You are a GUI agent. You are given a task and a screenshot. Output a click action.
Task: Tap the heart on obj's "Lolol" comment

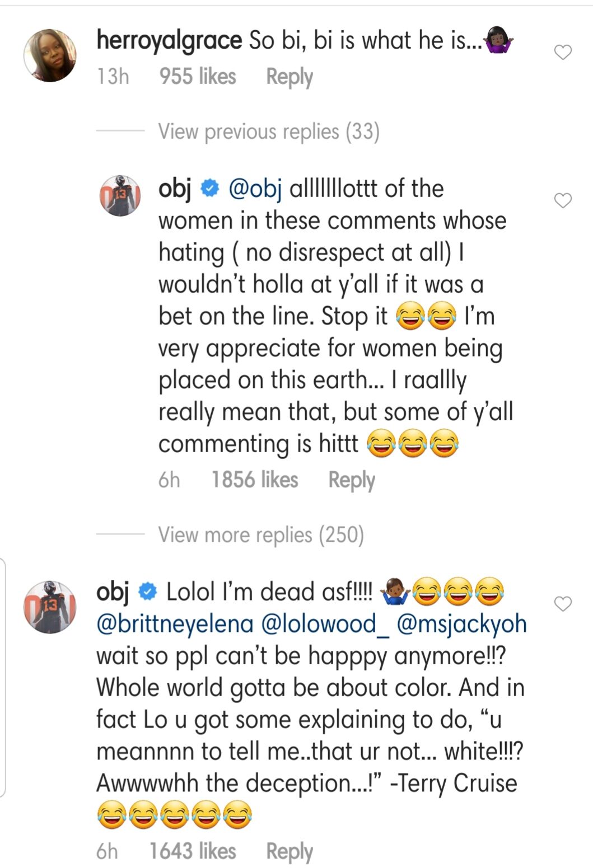[563, 603]
